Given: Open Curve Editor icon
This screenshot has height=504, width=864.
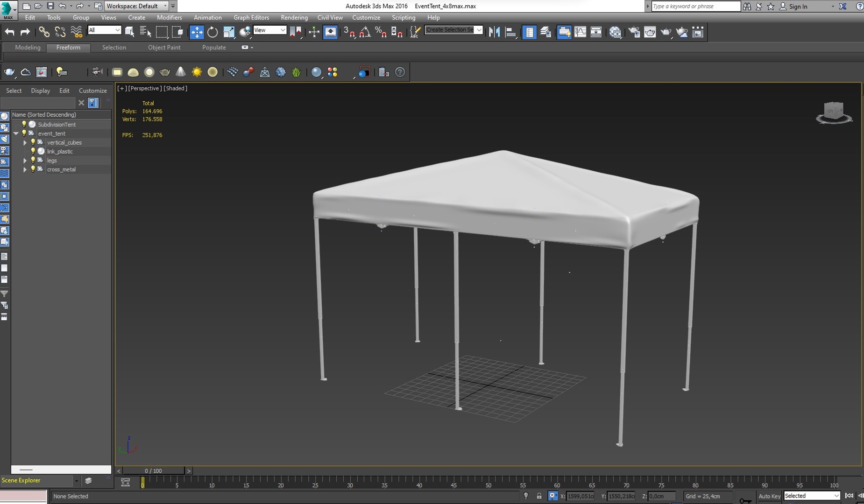Looking at the screenshot, I should [580, 32].
